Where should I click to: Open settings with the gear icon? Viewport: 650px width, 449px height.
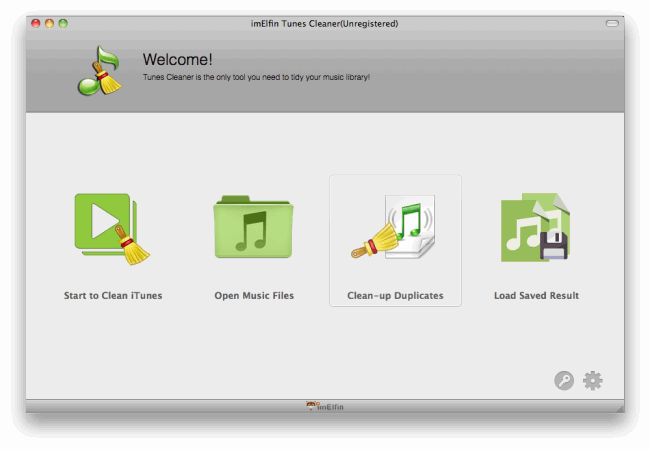[x=593, y=380]
